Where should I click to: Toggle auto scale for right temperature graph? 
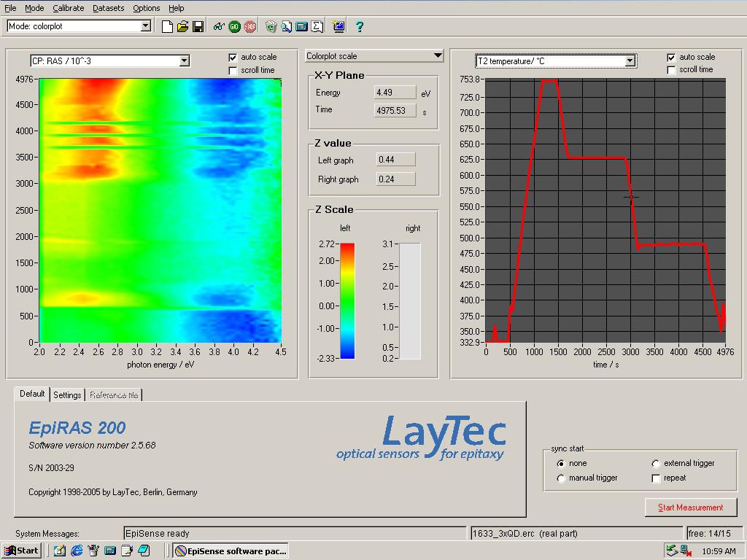click(671, 58)
